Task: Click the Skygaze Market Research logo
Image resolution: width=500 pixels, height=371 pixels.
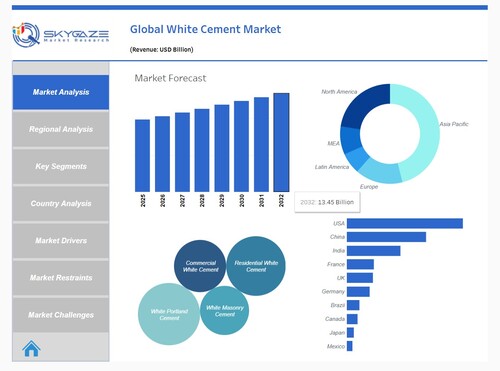Action: [x=61, y=35]
